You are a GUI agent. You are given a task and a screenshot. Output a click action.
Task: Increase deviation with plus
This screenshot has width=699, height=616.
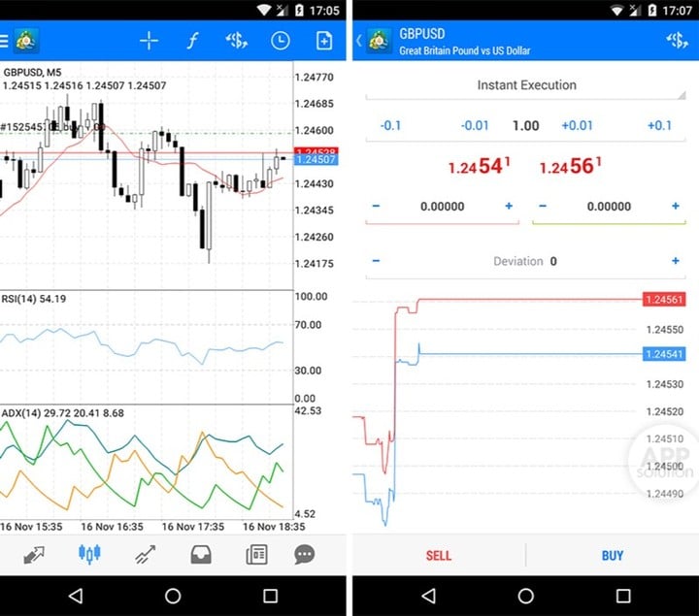[x=676, y=261]
